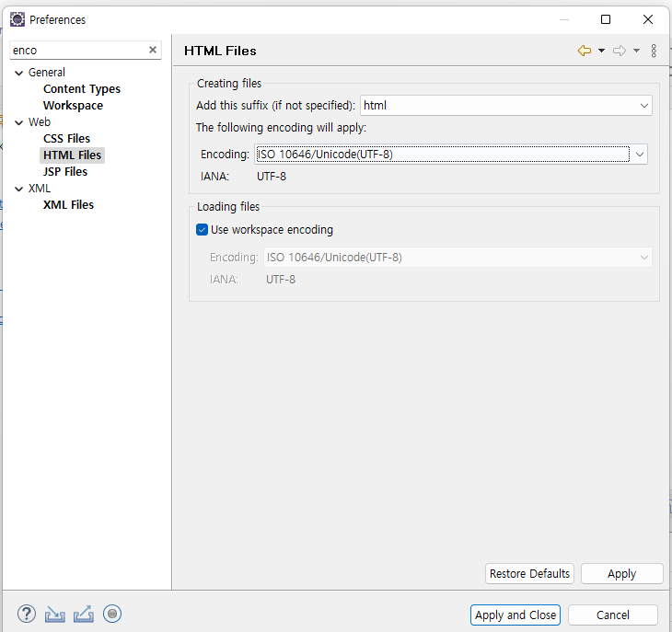
Task: Collapse the Web tree node
Action: coord(18,122)
